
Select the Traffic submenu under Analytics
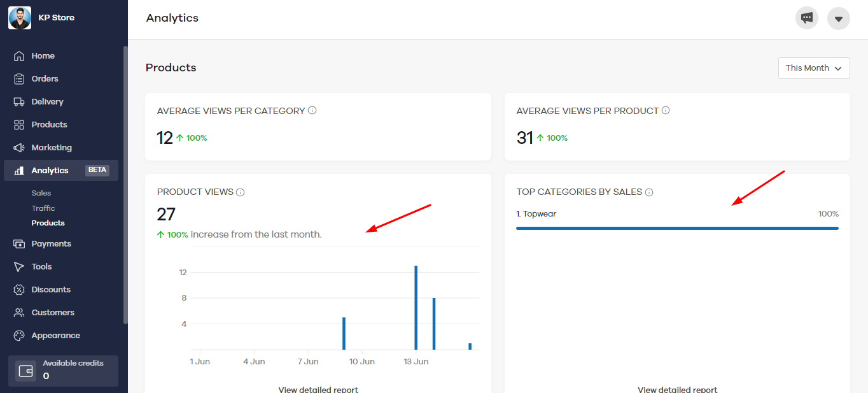(x=43, y=208)
